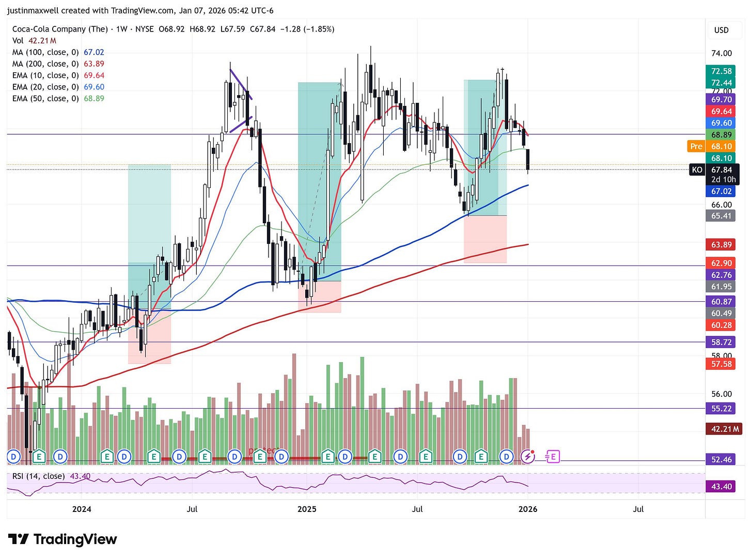Click the TradingView logo
The height and width of the screenshot is (560, 752).
(x=63, y=539)
